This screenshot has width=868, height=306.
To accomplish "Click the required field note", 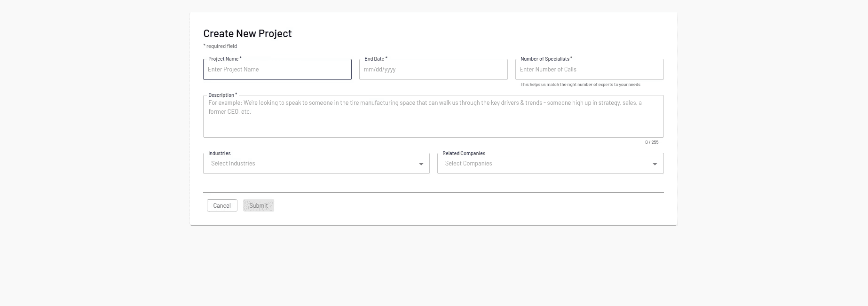I will [x=220, y=46].
